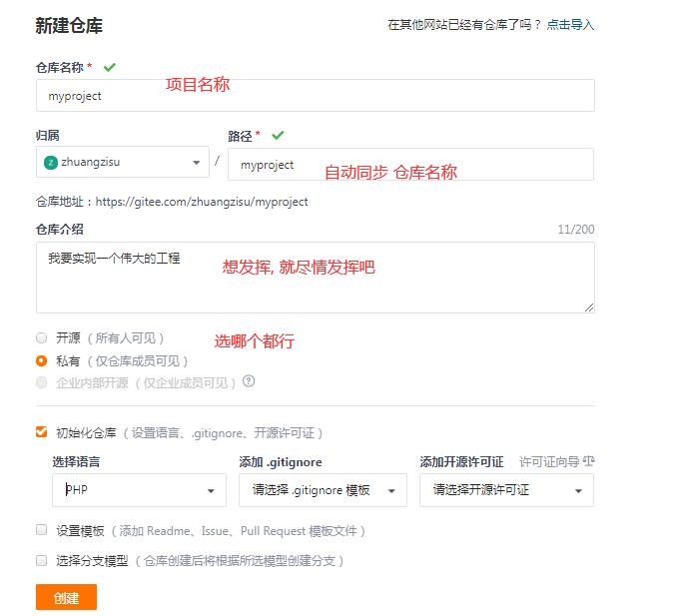Open the 许可证向导 license guide link

click(x=549, y=462)
